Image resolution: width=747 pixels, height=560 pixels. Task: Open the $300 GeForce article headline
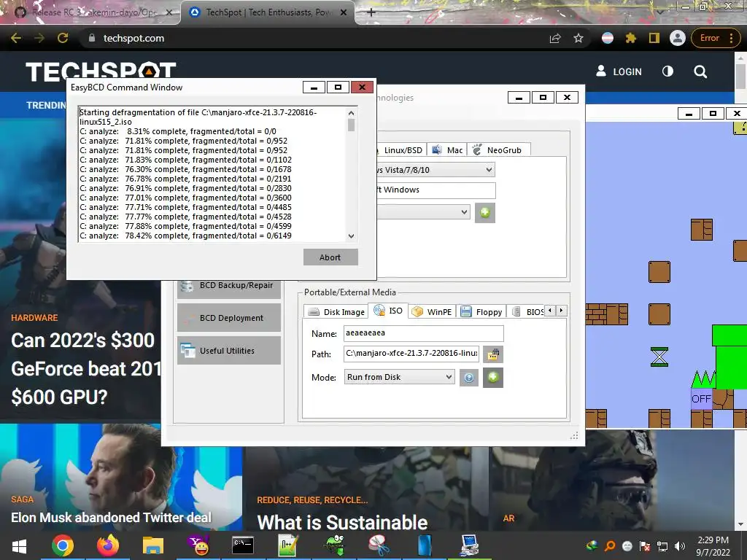[86, 368]
